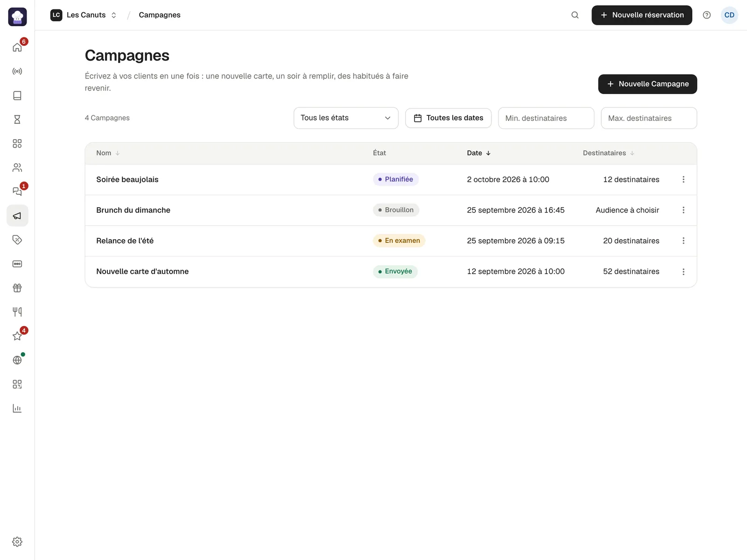
Task: Open the gift card sidebar icon
Action: pos(17,288)
